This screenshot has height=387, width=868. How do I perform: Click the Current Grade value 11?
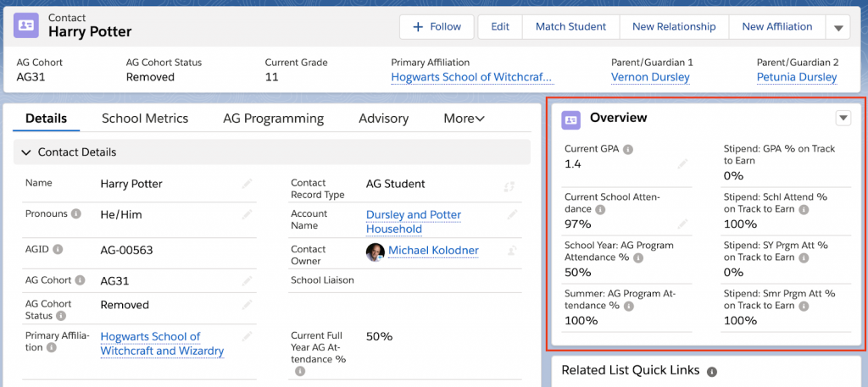point(271,77)
